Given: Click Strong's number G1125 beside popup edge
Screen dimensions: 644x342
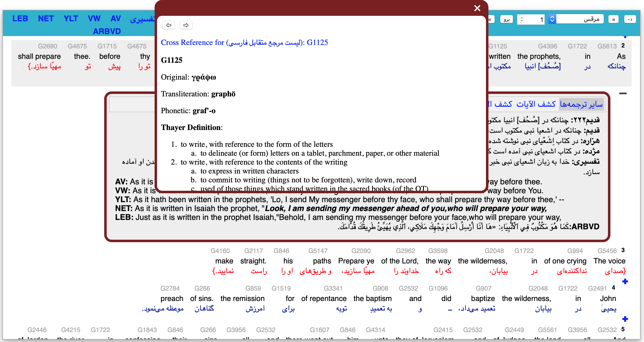Looking at the screenshot, I should [x=498, y=46].
